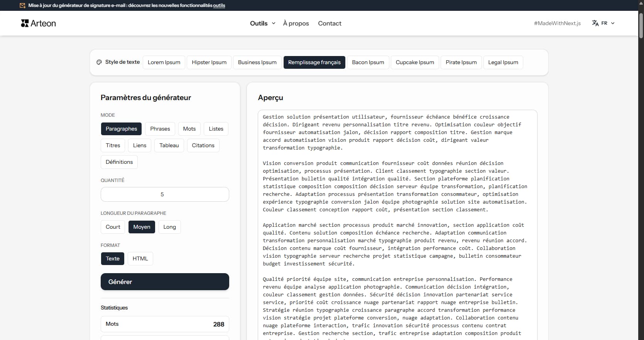Select Bacon Ipsum text style
The image size is (644, 340).
tap(368, 62)
